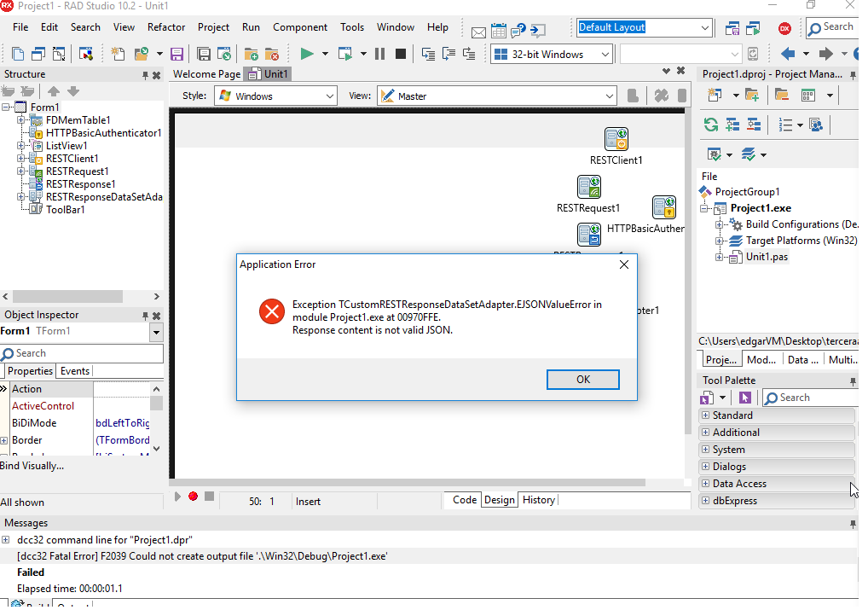Select HTTPBasicAuthenticator1 in Structure tree
The width and height of the screenshot is (868, 610).
click(103, 133)
